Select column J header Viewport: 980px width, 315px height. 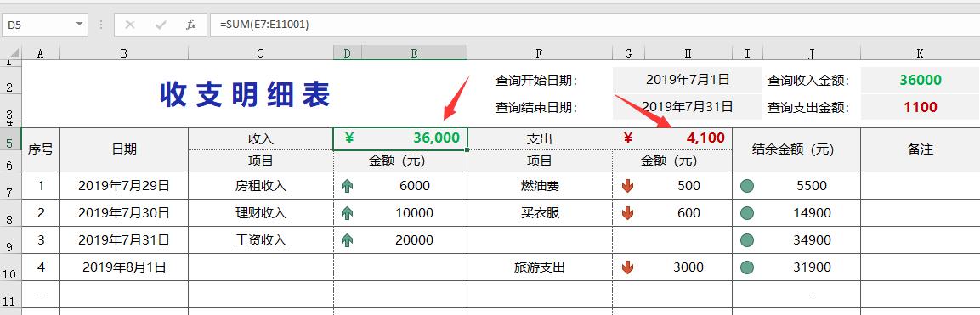(811, 53)
